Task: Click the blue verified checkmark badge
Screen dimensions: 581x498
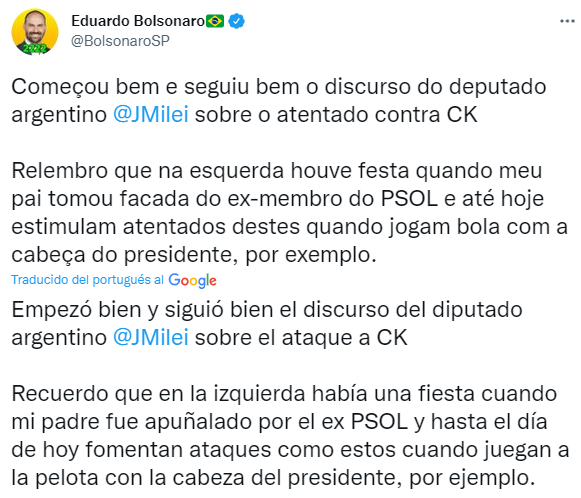Action: [x=236, y=21]
